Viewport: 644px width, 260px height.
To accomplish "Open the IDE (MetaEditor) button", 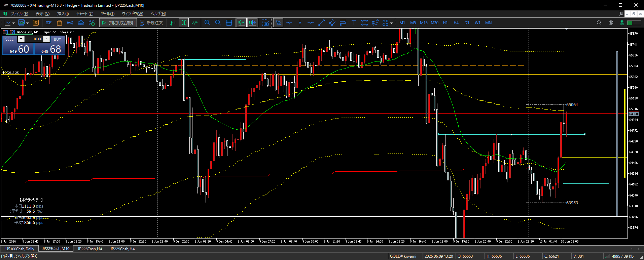I will [x=48, y=23].
